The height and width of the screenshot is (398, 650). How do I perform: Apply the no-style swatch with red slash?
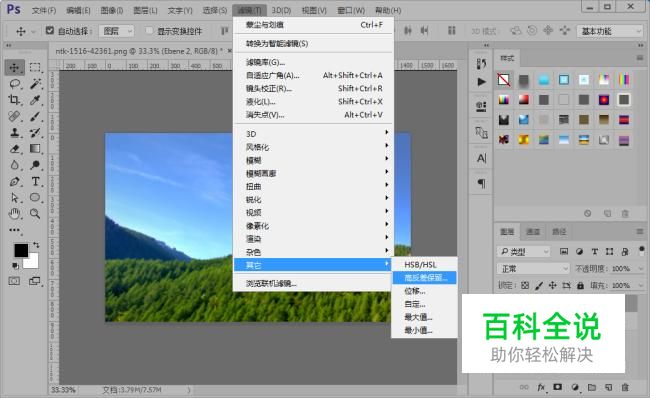click(x=504, y=79)
